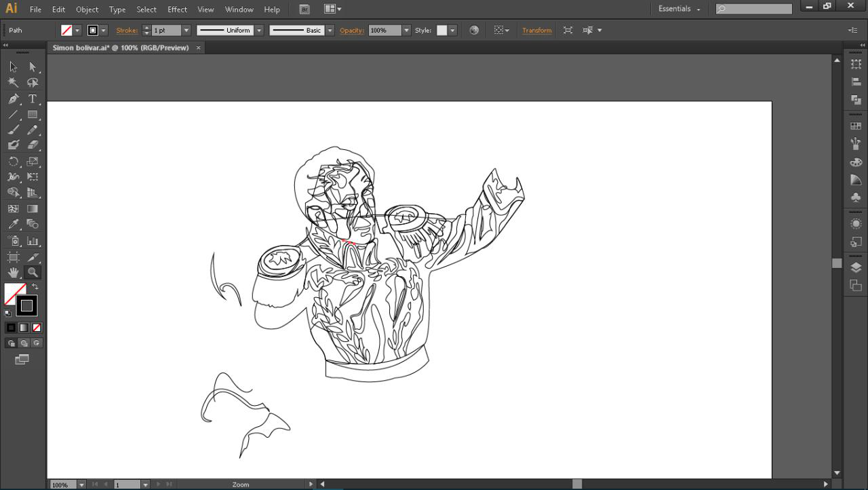Change the screen mode
The height and width of the screenshot is (490, 868).
[x=22, y=360]
